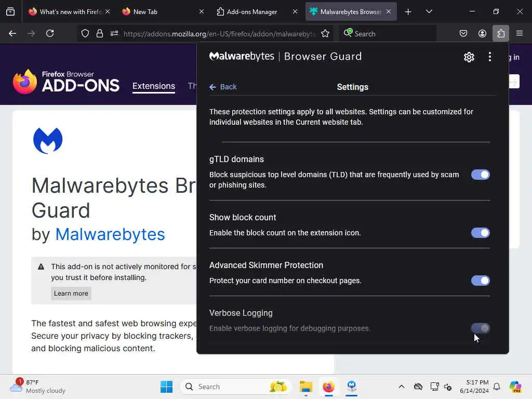Open the Malwarebytes author link
The width and height of the screenshot is (532, 399).
110,234
